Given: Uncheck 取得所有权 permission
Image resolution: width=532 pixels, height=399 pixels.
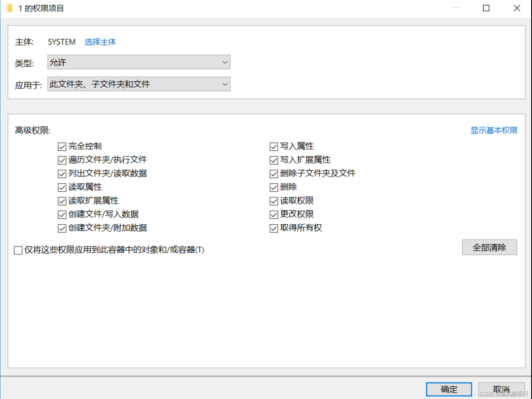Looking at the screenshot, I should tap(274, 228).
